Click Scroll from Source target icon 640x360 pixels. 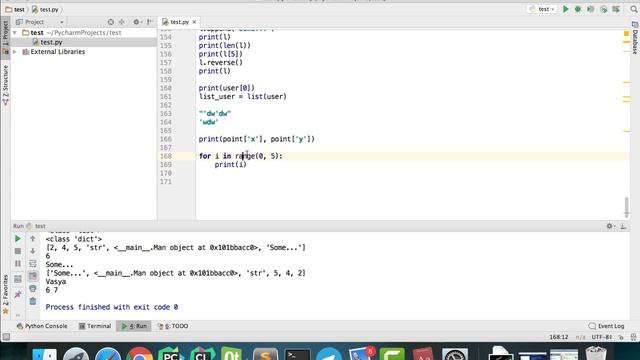coord(111,22)
